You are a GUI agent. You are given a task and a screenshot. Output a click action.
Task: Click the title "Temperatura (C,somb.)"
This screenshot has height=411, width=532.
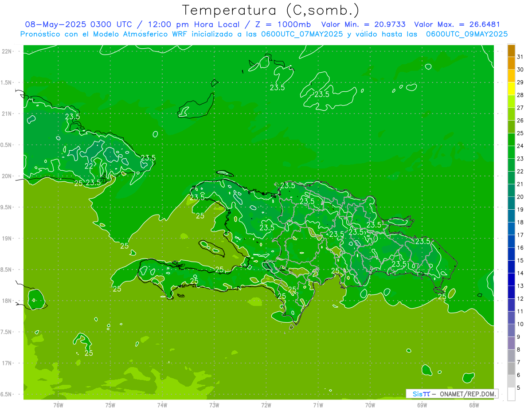click(271, 10)
